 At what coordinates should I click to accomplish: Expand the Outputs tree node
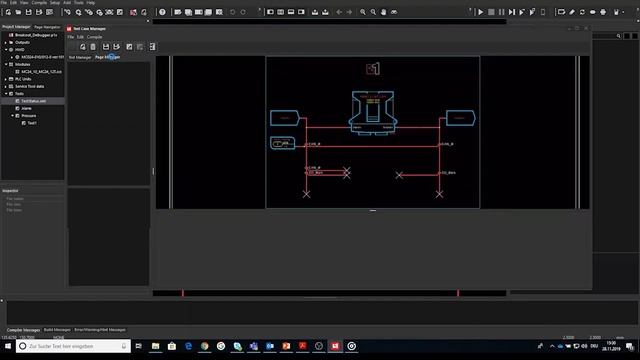(x=6, y=42)
